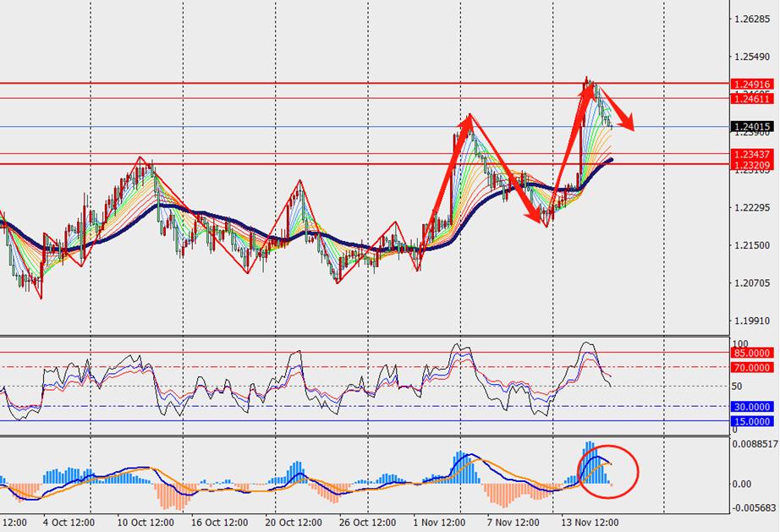Select the red 1.24916 resistance level tag
Image resolution: width=780 pixels, height=532 pixels.
click(752, 85)
